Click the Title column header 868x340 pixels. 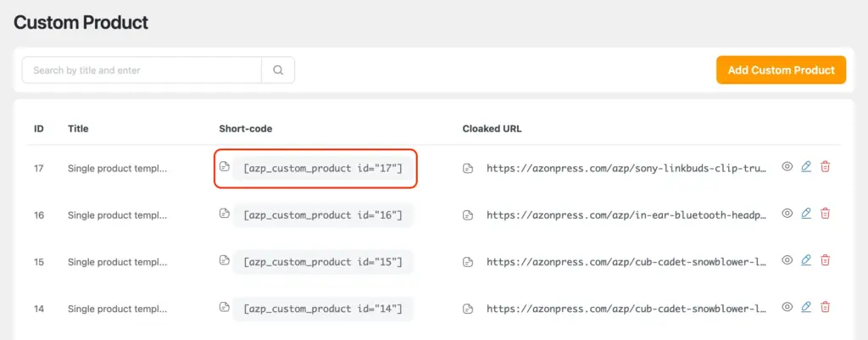click(78, 129)
